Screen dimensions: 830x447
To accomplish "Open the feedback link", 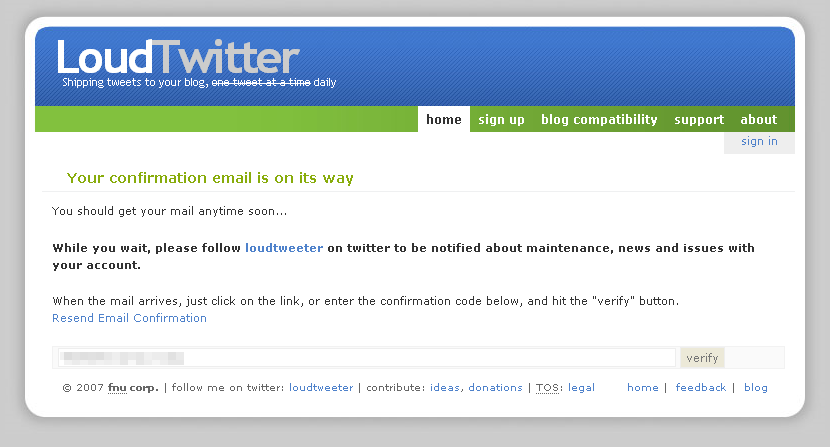I will tap(700, 388).
